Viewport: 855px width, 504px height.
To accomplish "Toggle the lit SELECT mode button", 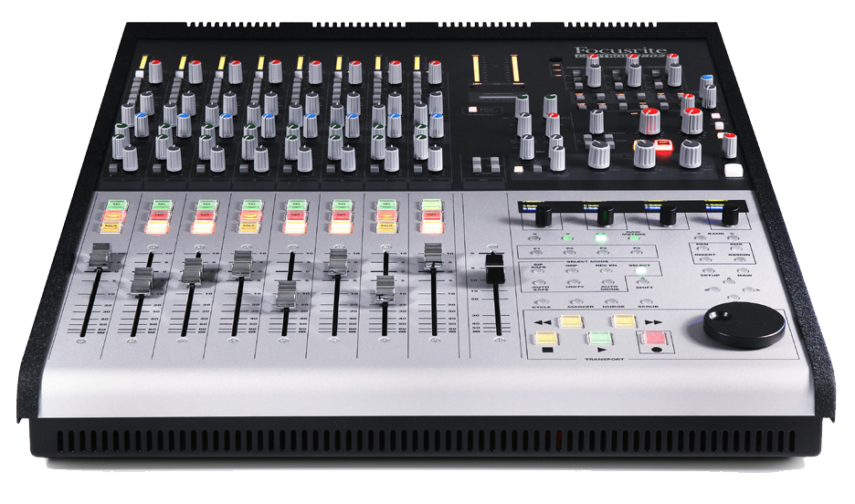I will click(639, 271).
